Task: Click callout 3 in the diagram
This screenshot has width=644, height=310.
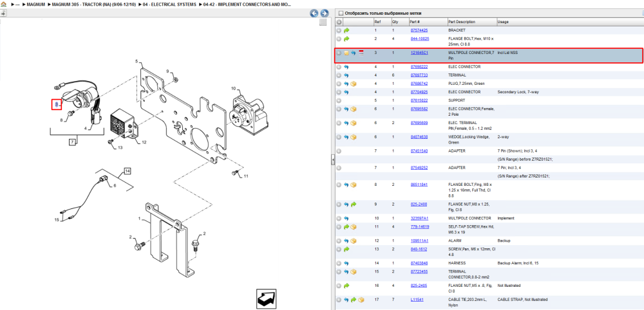Action: pos(56,105)
